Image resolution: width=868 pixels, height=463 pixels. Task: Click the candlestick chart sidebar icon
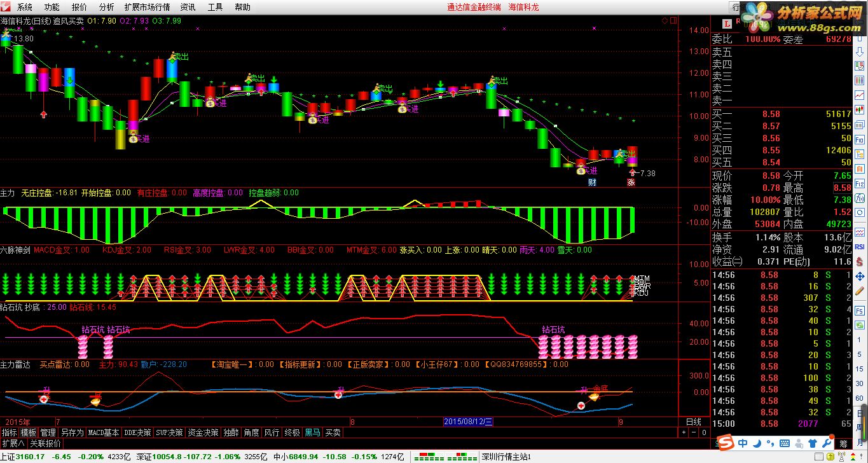point(859,110)
